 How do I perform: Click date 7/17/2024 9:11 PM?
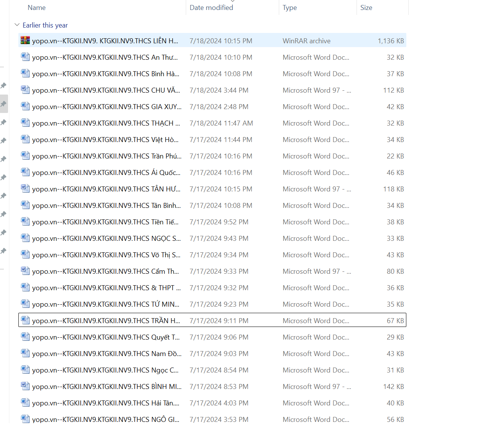219,321
